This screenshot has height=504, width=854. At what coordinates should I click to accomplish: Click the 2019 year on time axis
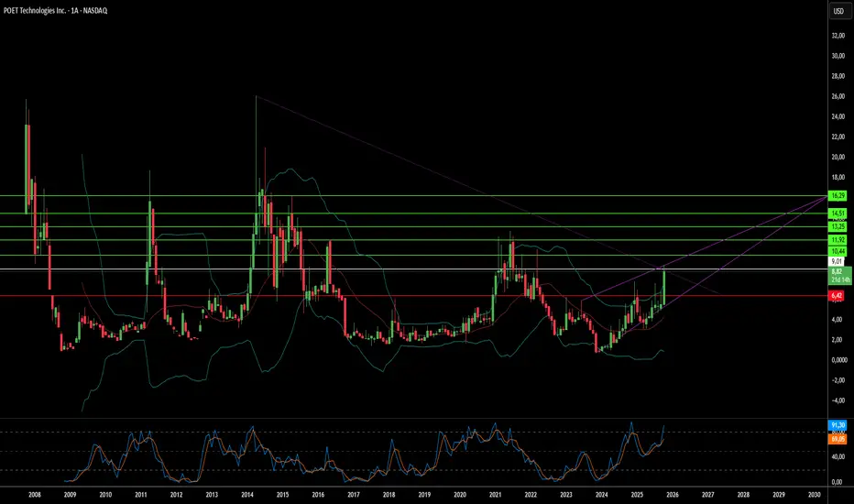[424, 495]
